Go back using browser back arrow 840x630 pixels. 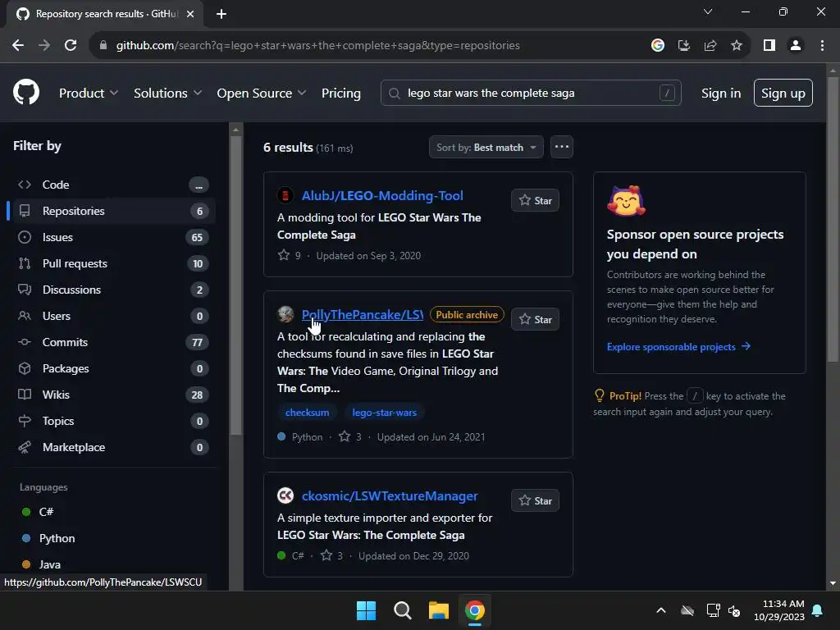pos(18,45)
